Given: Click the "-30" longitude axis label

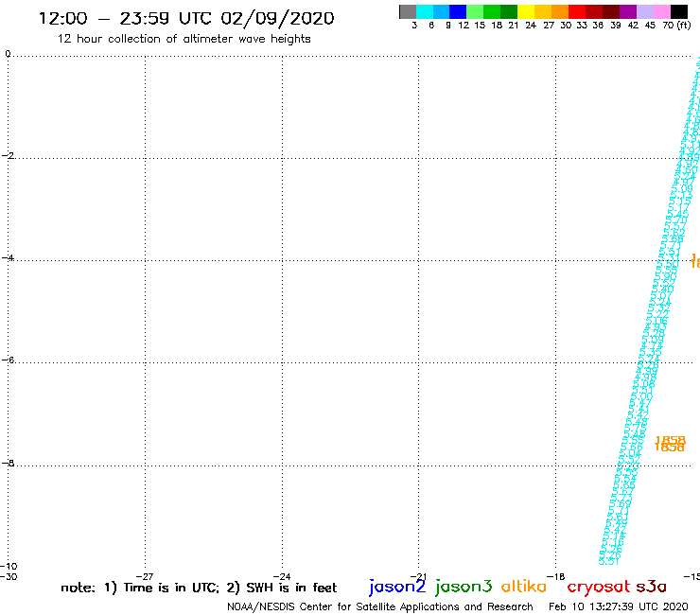Looking at the screenshot, I should click(x=9, y=576).
